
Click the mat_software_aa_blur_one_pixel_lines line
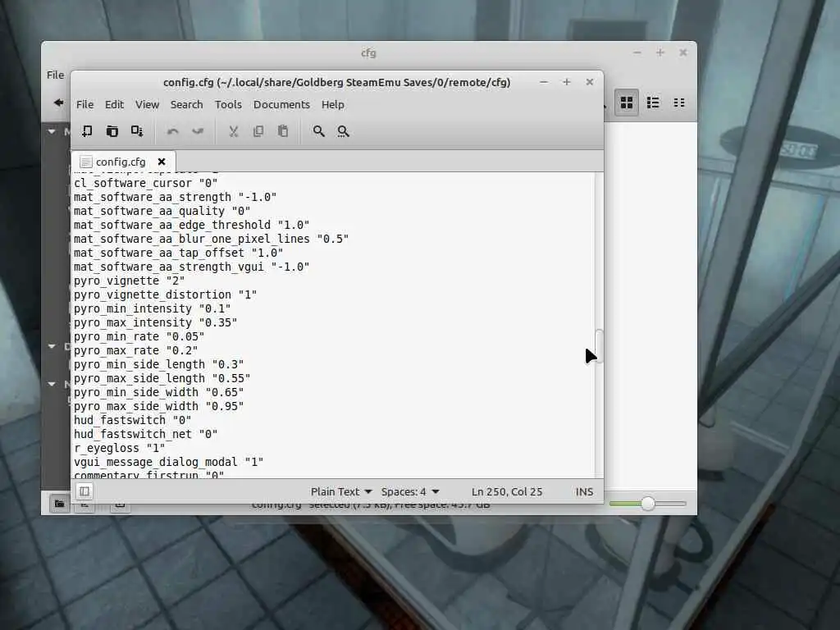(x=211, y=239)
